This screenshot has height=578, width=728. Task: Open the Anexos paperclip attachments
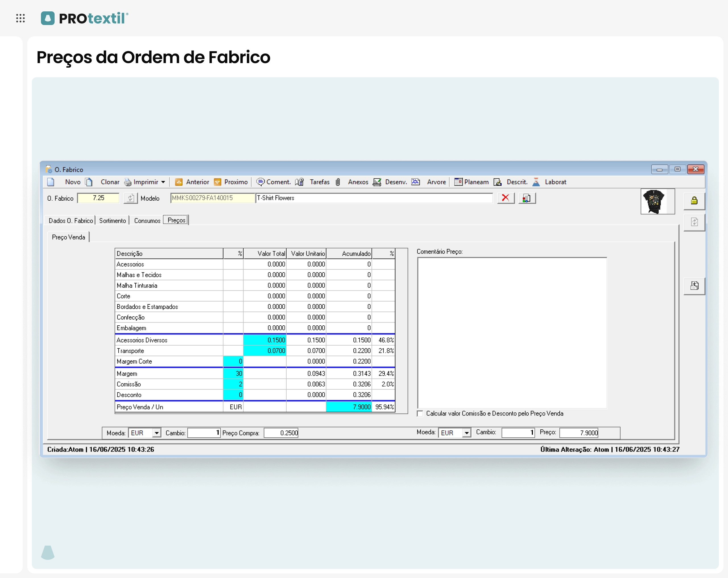338,182
